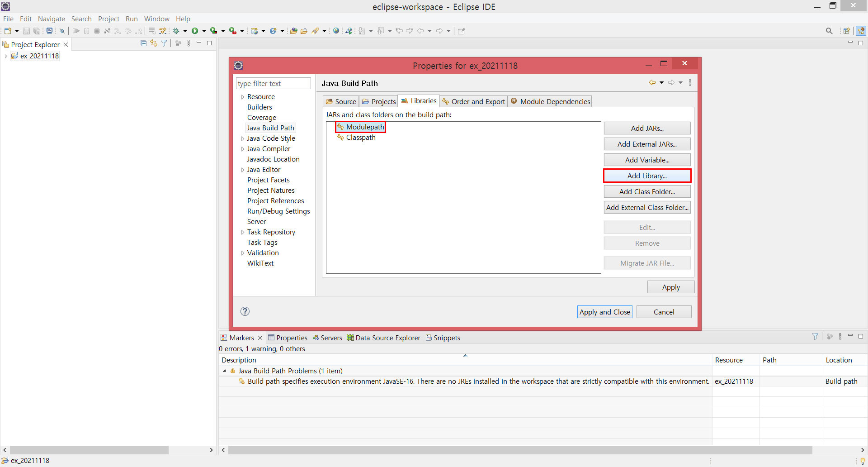Select Project Facets in properties list
Viewport: 868px width, 467px height.
coord(268,180)
